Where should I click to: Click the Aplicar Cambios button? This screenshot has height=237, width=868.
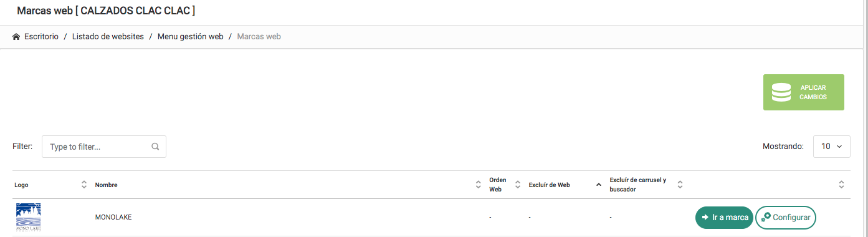(804, 92)
